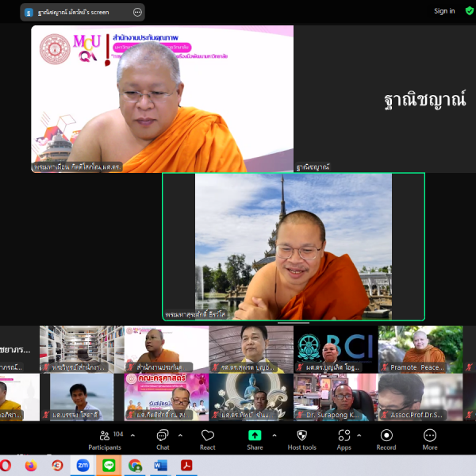Open Chrome from taskbar
476x476 pixels.
[x=135, y=466]
